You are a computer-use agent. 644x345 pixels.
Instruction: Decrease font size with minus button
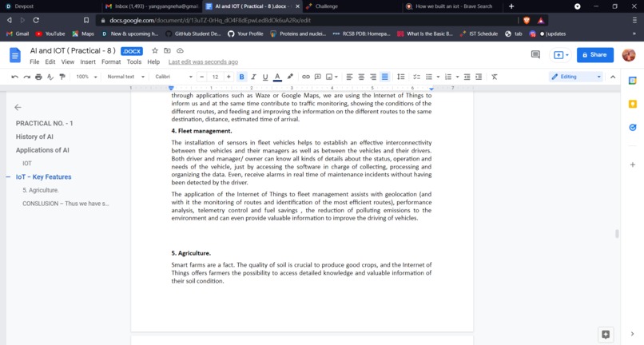point(201,77)
